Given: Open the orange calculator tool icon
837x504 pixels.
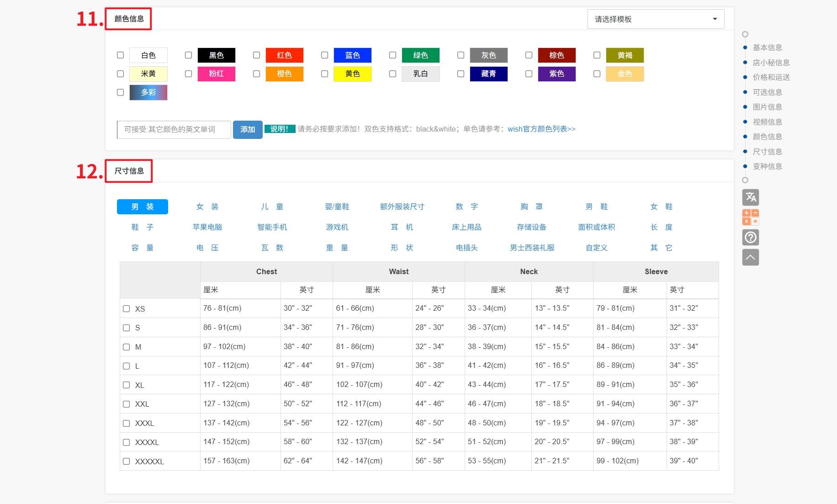Looking at the screenshot, I should (751, 218).
